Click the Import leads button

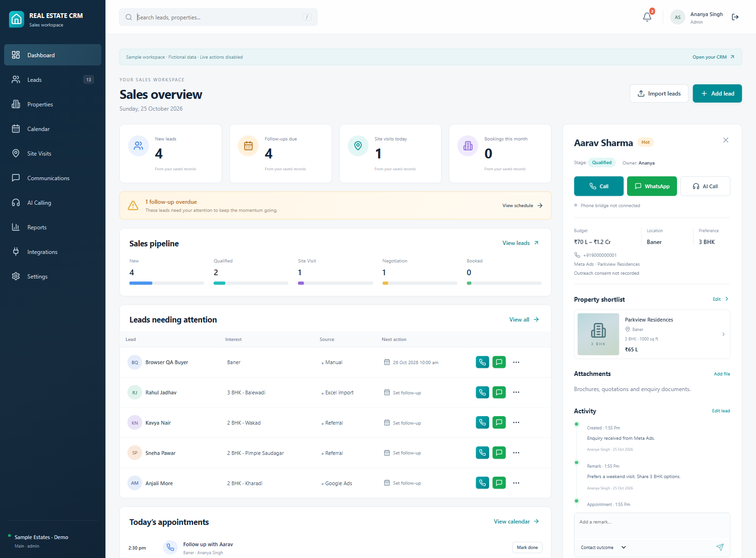(659, 94)
